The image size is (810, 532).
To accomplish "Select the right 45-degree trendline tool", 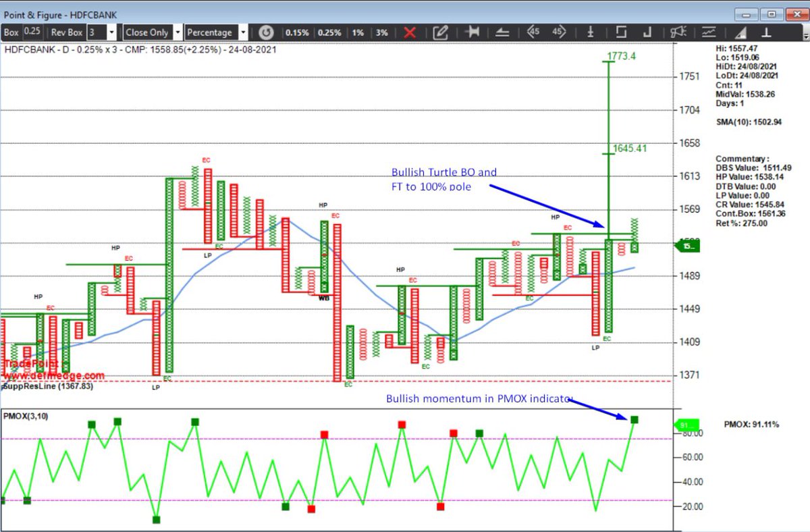I will pyautogui.click(x=558, y=31).
